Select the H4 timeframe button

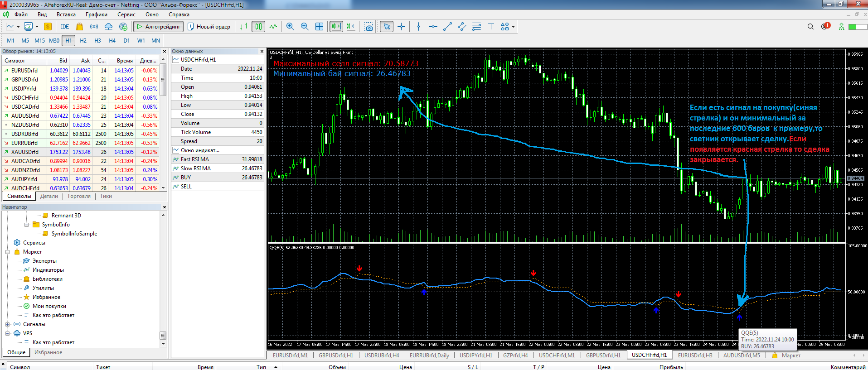(x=112, y=40)
